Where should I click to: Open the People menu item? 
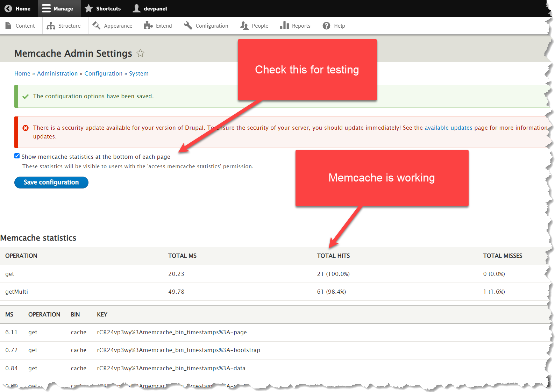[256, 26]
